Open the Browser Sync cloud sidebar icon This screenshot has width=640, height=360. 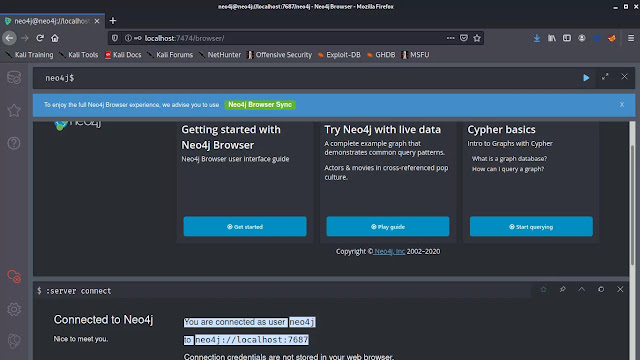[14, 276]
